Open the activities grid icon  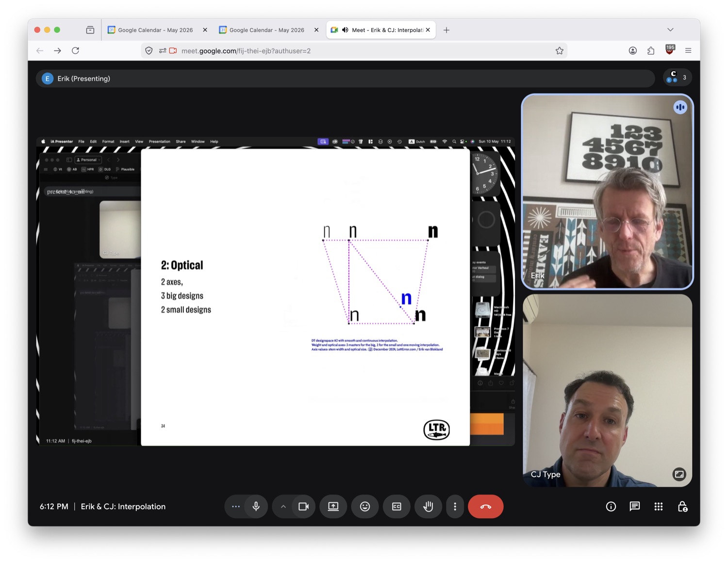point(658,506)
